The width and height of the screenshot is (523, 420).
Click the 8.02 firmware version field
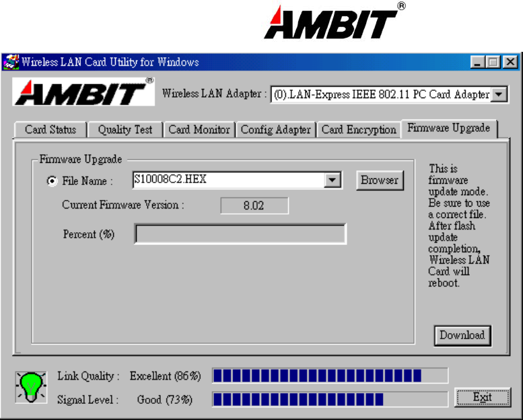click(254, 205)
